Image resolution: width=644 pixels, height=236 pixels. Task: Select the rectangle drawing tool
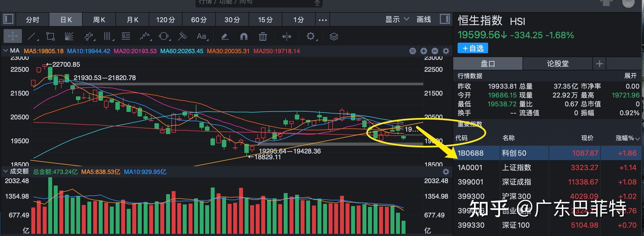coord(50,36)
